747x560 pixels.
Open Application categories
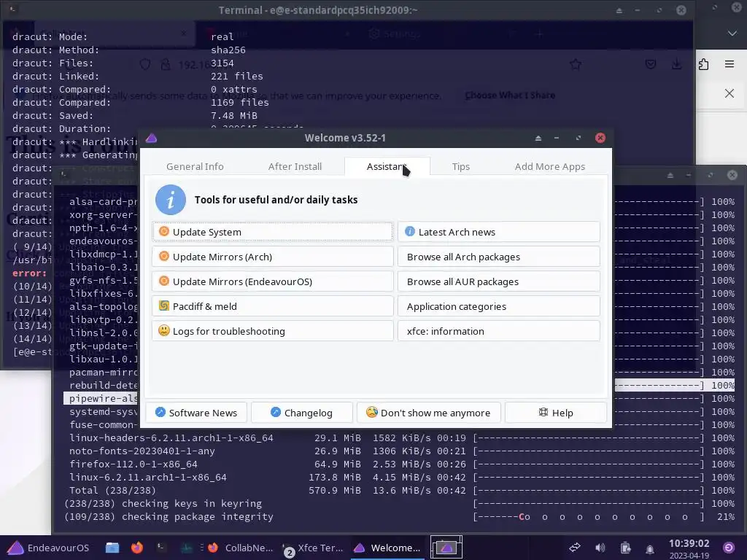click(x=499, y=306)
